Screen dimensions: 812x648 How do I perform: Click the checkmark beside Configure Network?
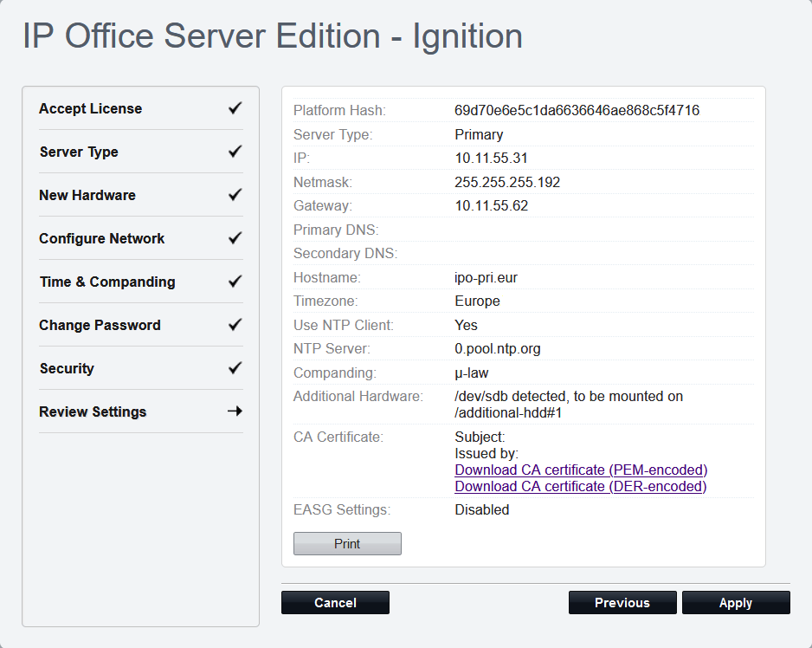tap(235, 238)
